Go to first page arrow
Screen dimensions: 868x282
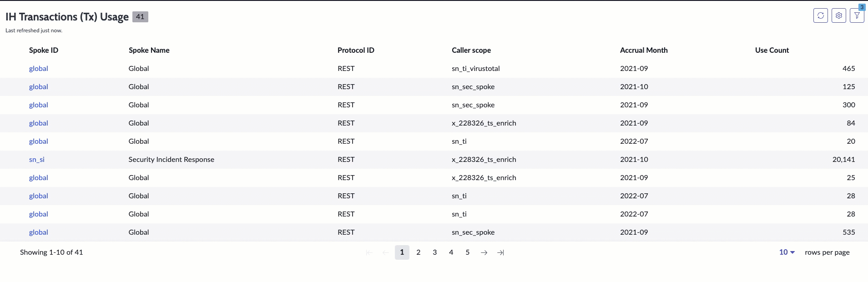coord(369,252)
